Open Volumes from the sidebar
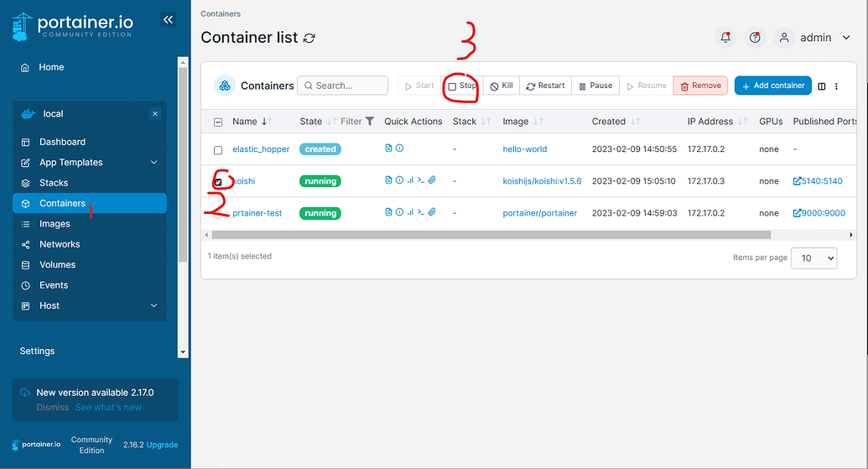The width and height of the screenshot is (868, 469). point(57,265)
